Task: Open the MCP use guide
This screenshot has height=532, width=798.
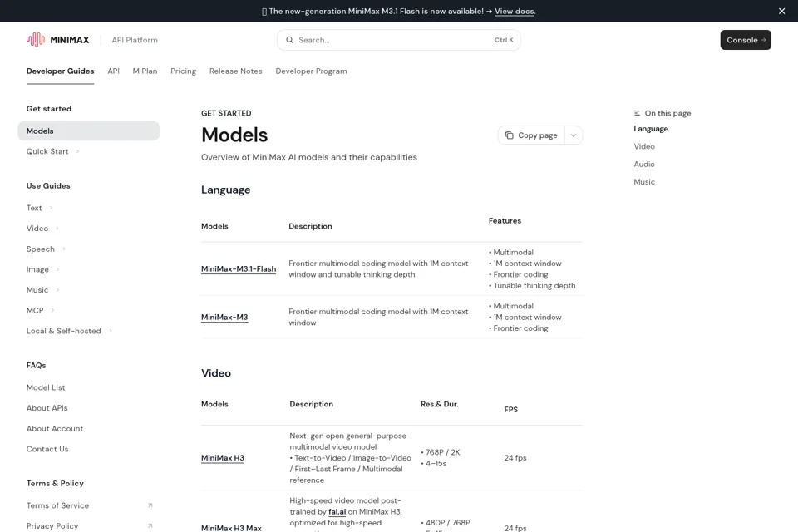Action: (35, 310)
